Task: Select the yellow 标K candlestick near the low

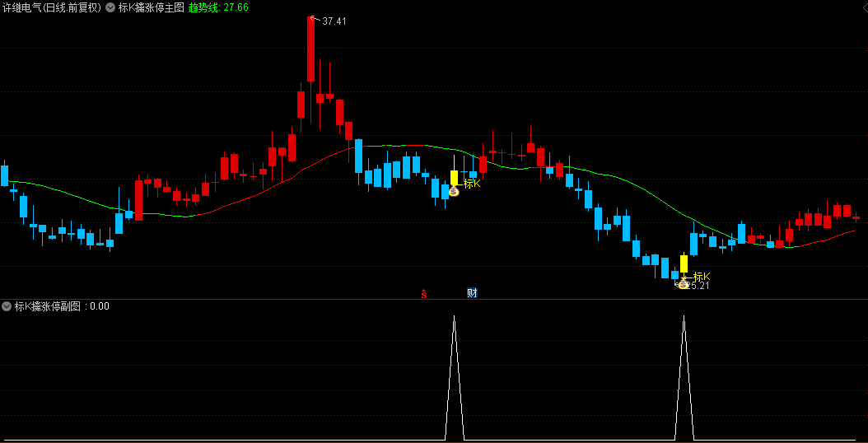Action: pos(684,263)
